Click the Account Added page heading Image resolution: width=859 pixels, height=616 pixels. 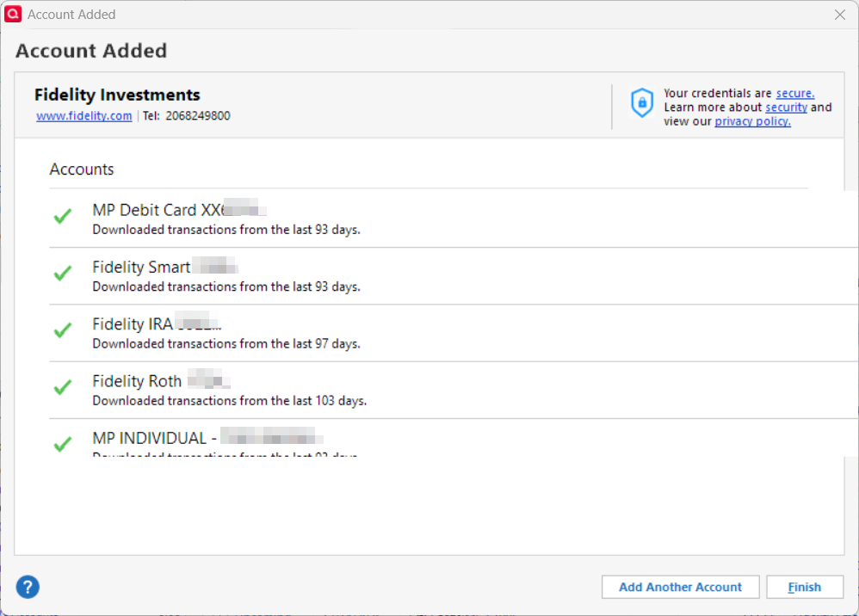tap(91, 51)
